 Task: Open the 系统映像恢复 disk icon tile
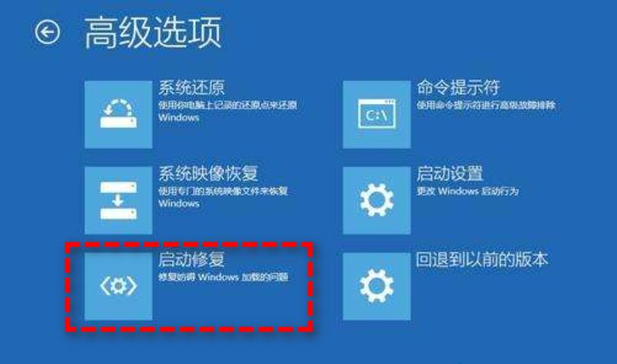click(x=119, y=201)
